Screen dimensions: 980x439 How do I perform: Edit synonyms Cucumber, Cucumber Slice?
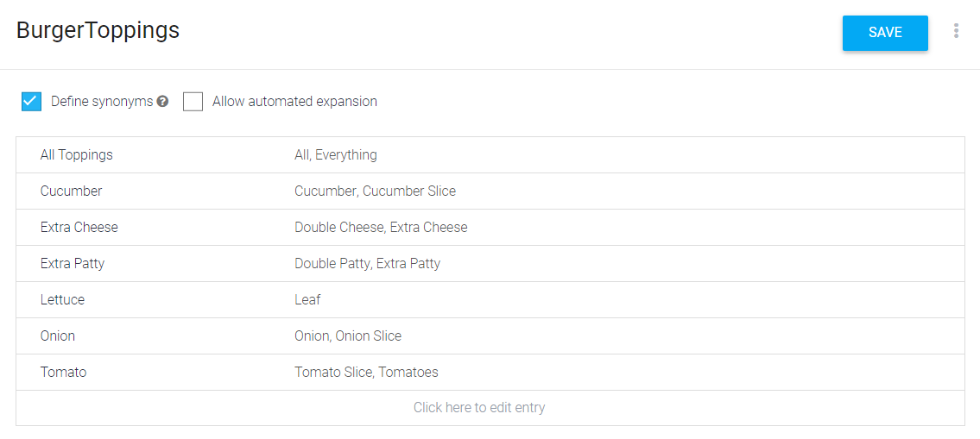(375, 191)
